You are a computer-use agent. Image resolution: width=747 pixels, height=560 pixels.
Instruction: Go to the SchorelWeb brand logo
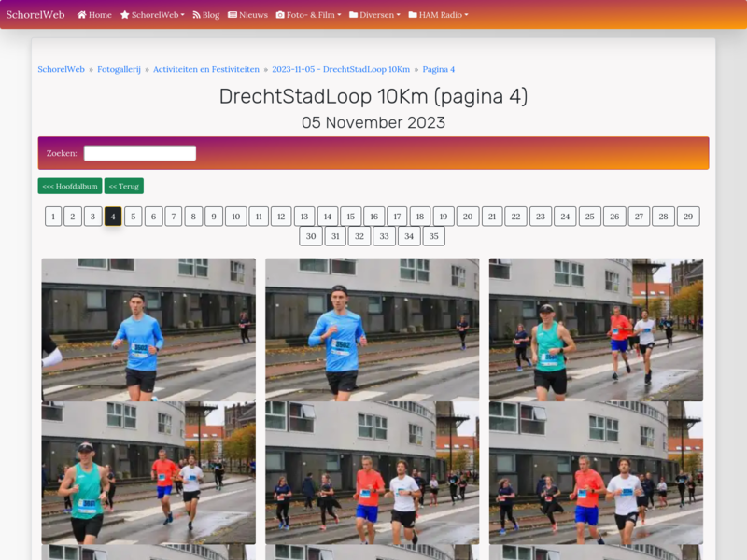coord(35,15)
